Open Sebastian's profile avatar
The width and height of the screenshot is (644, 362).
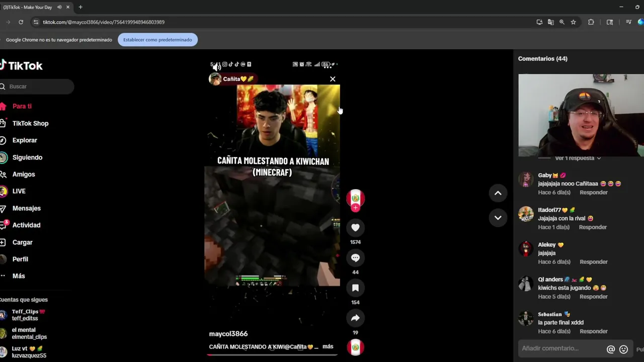(x=526, y=318)
